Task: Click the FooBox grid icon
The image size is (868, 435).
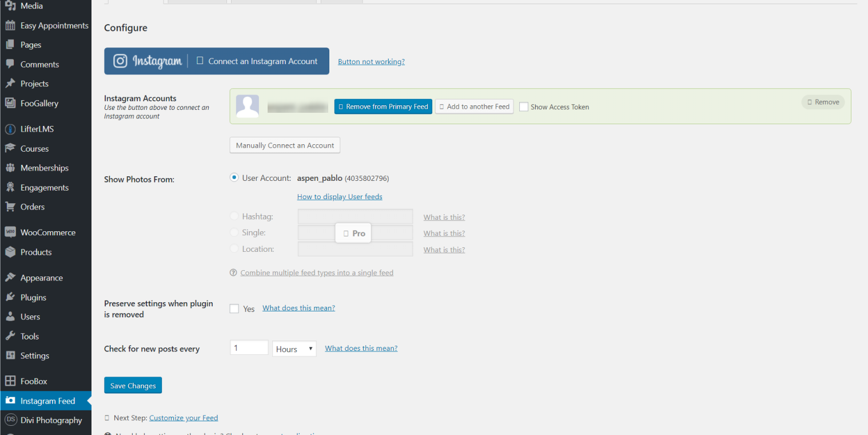Action: point(10,381)
